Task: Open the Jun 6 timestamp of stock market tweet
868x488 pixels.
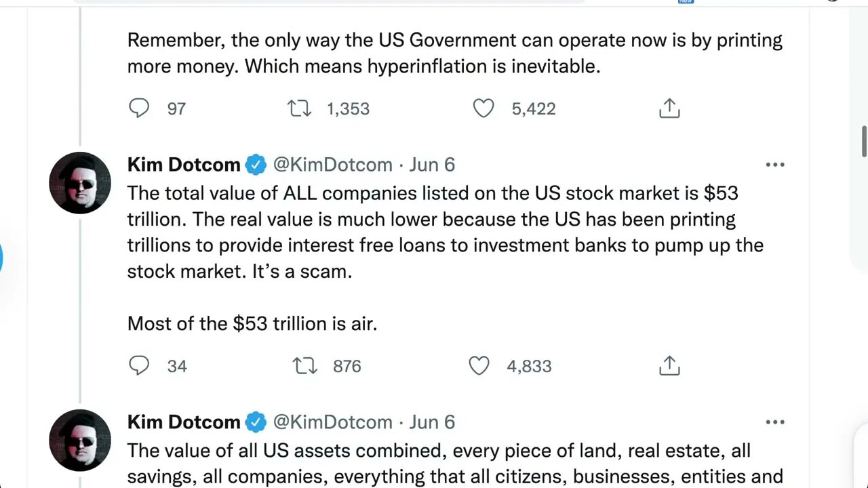Action: (x=432, y=165)
